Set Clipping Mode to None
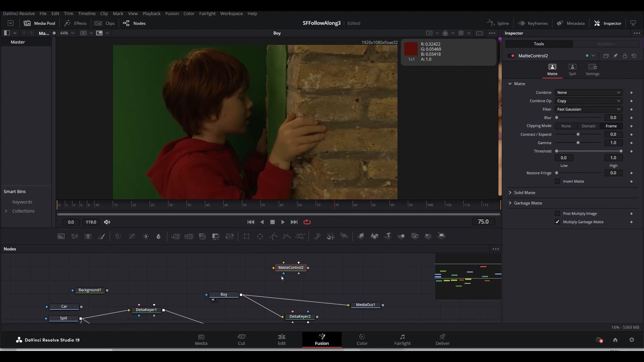 coord(566,126)
